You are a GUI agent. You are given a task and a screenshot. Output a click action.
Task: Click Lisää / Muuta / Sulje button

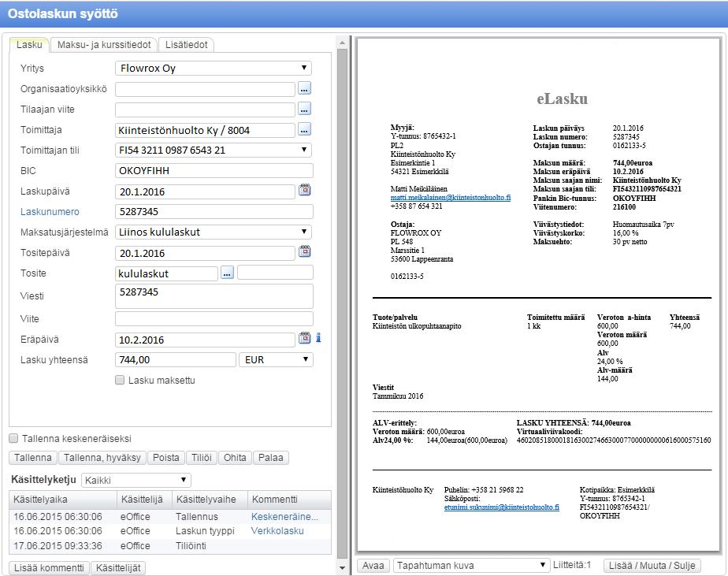652,565
